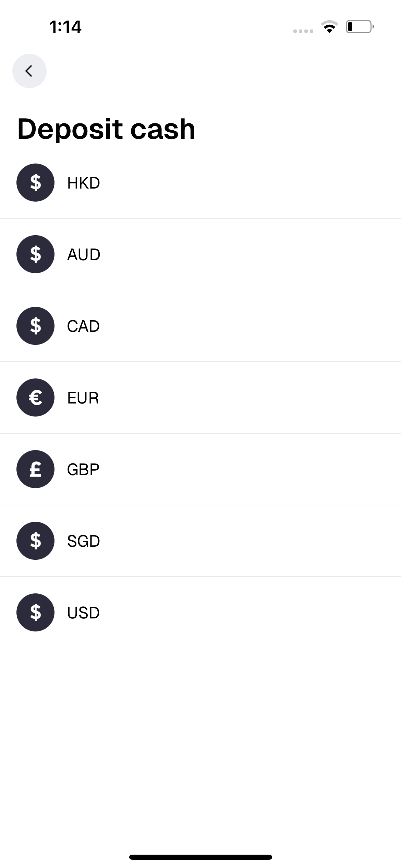Click the EUR euro symbol icon
This screenshot has height=868, width=401.
point(35,397)
